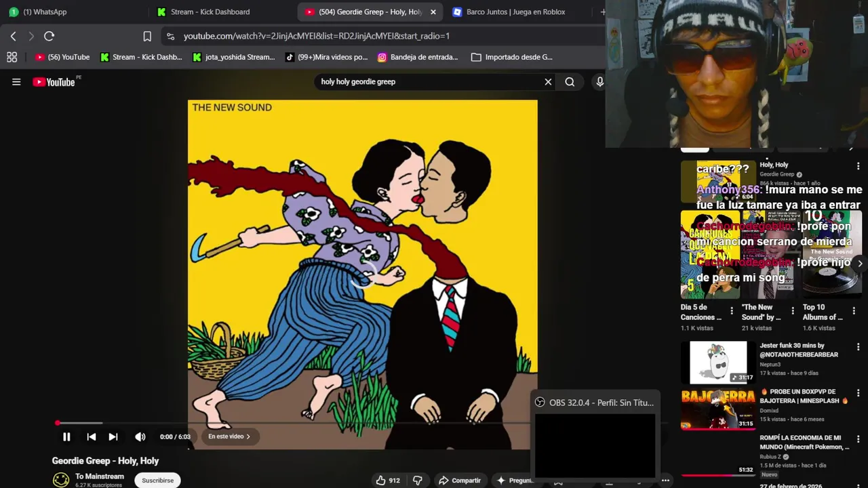Open options for 'Dia 5 de Canciones'
Viewport: 868px width, 488px height.
(x=731, y=311)
